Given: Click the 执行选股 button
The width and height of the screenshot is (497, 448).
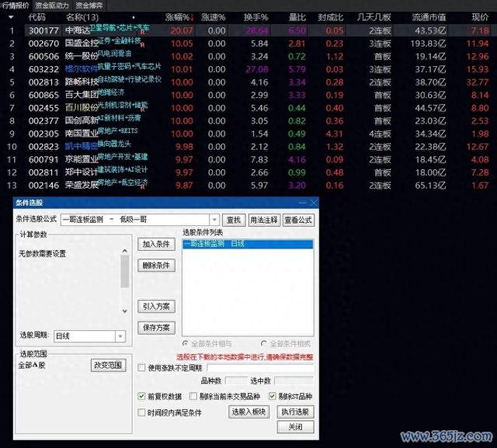Looking at the screenshot, I should pyautogui.click(x=295, y=412).
